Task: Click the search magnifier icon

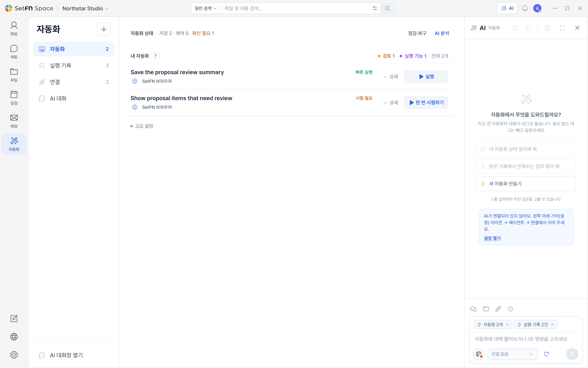Action: pos(388,8)
